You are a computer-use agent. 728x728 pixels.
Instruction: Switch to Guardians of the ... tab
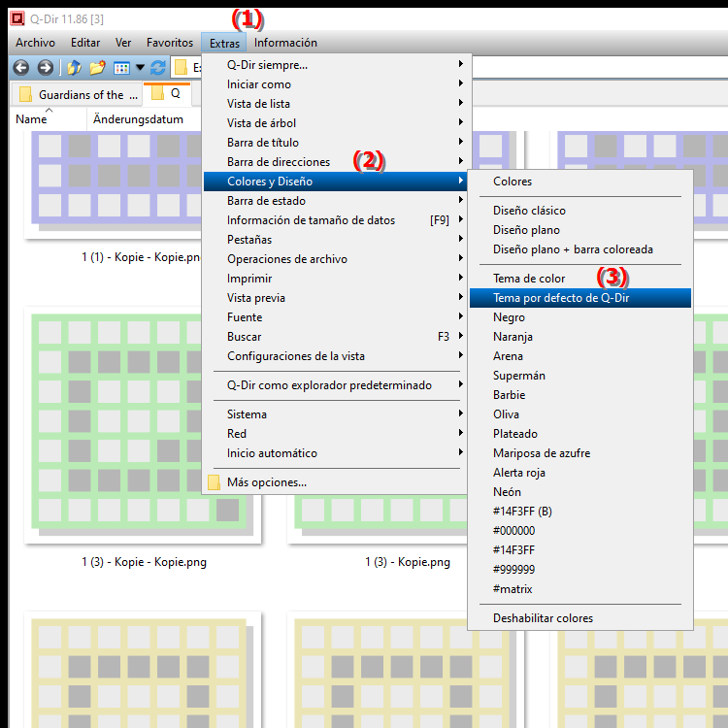pos(77,95)
